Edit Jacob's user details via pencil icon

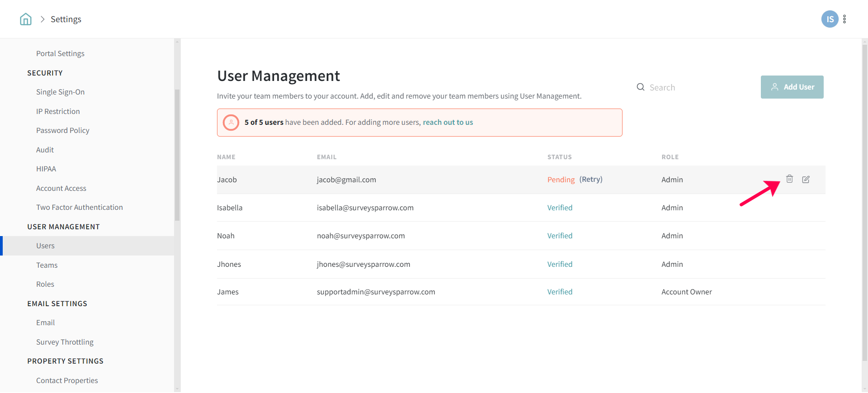coord(806,180)
